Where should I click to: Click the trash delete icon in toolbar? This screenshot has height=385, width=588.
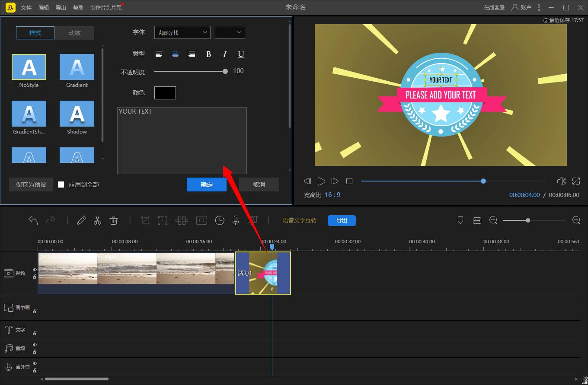[x=114, y=220]
